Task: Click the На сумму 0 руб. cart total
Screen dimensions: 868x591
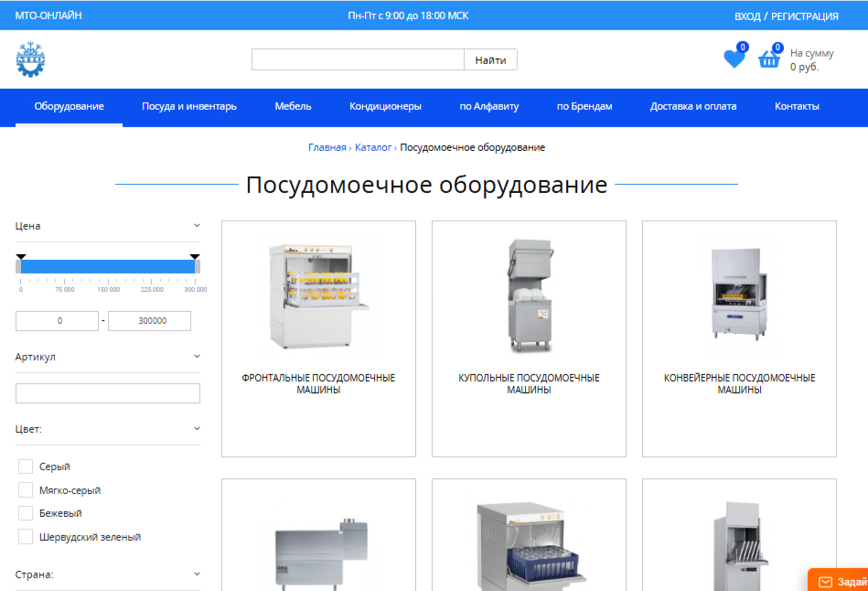Action: coord(811,59)
